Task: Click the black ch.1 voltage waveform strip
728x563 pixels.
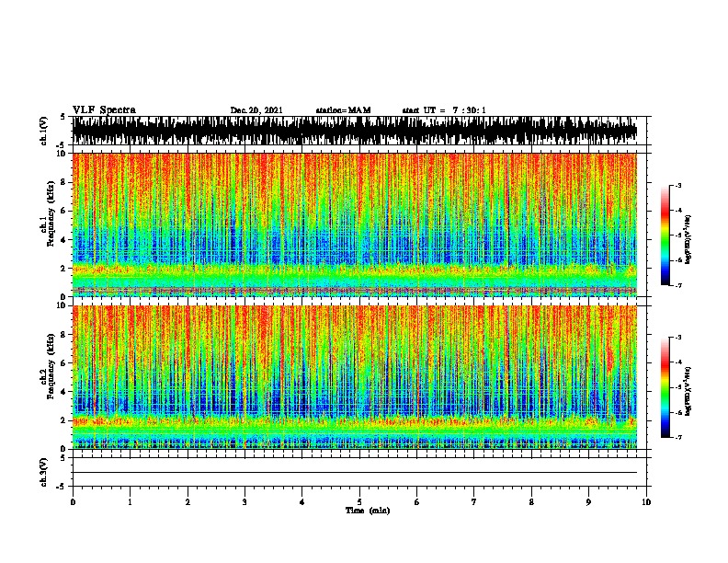Action: (x=355, y=131)
